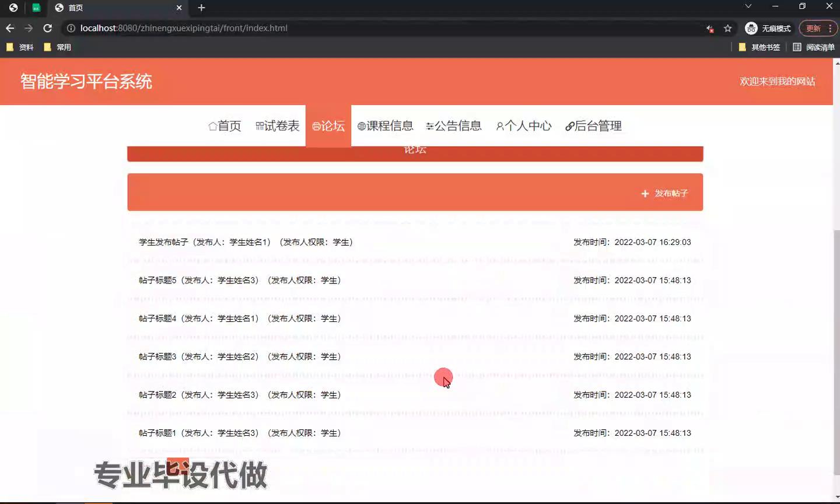Click the 后台管理 link

pos(593,126)
